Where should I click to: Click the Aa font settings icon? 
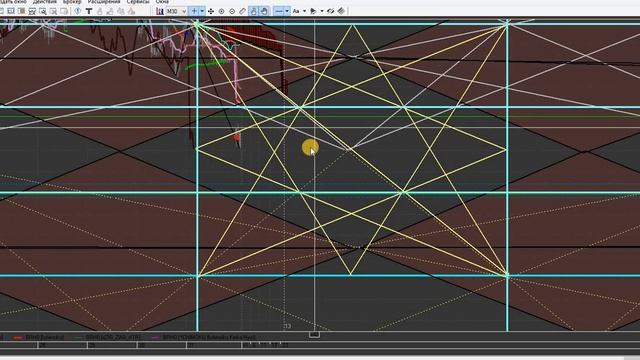(x=296, y=11)
